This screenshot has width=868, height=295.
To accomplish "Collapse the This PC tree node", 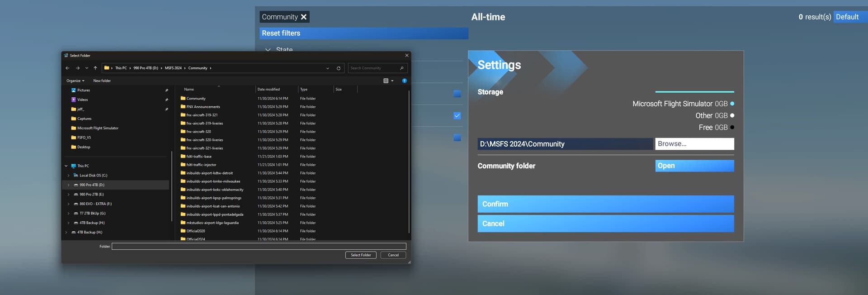I will point(66,166).
